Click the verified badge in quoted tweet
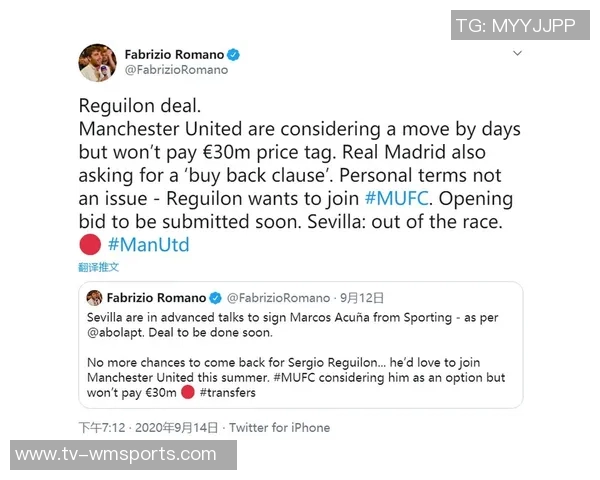Image resolution: width=600 pixels, height=480 pixels. (x=215, y=298)
